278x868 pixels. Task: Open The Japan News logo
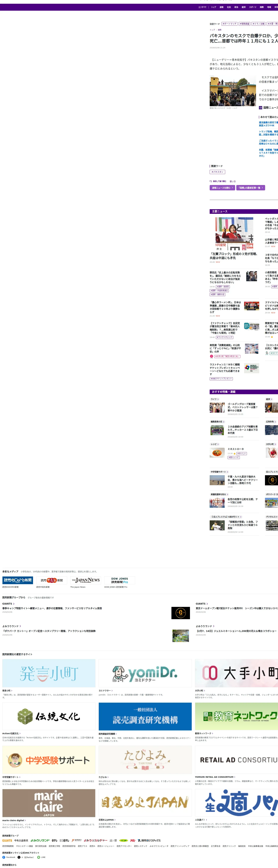coord(86,580)
